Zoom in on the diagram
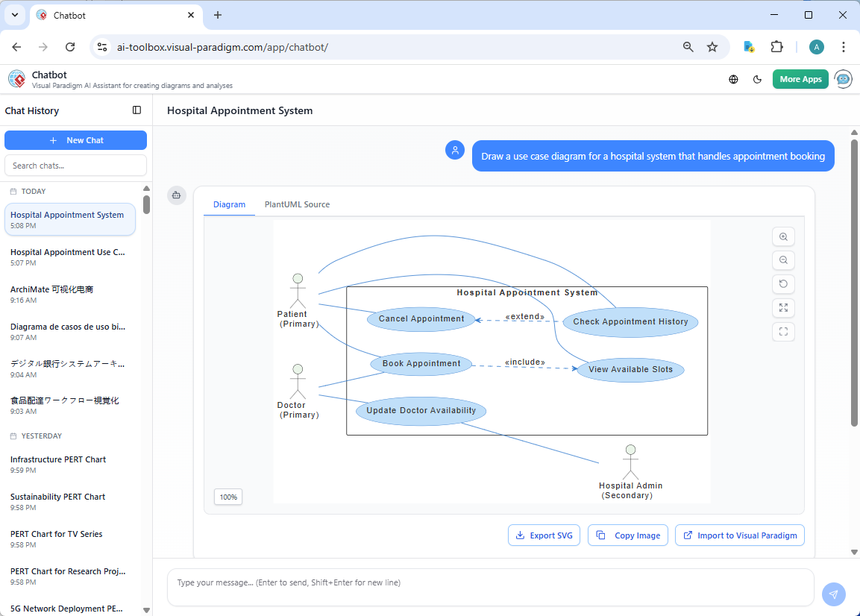The image size is (860, 616). click(783, 236)
